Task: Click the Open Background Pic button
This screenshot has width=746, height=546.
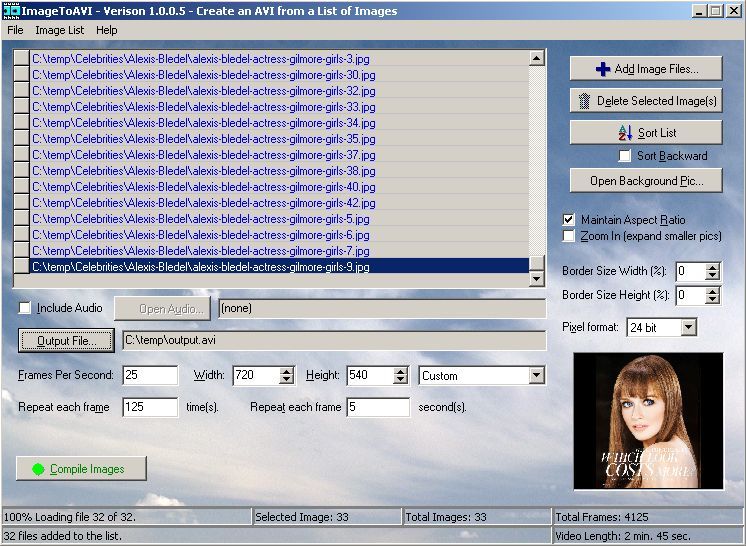Action: coord(645,181)
